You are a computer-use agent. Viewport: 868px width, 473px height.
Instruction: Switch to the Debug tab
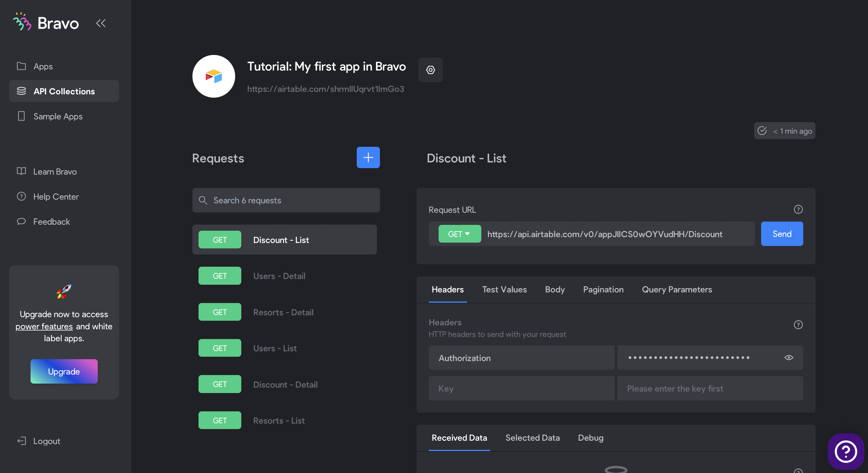[590, 438]
